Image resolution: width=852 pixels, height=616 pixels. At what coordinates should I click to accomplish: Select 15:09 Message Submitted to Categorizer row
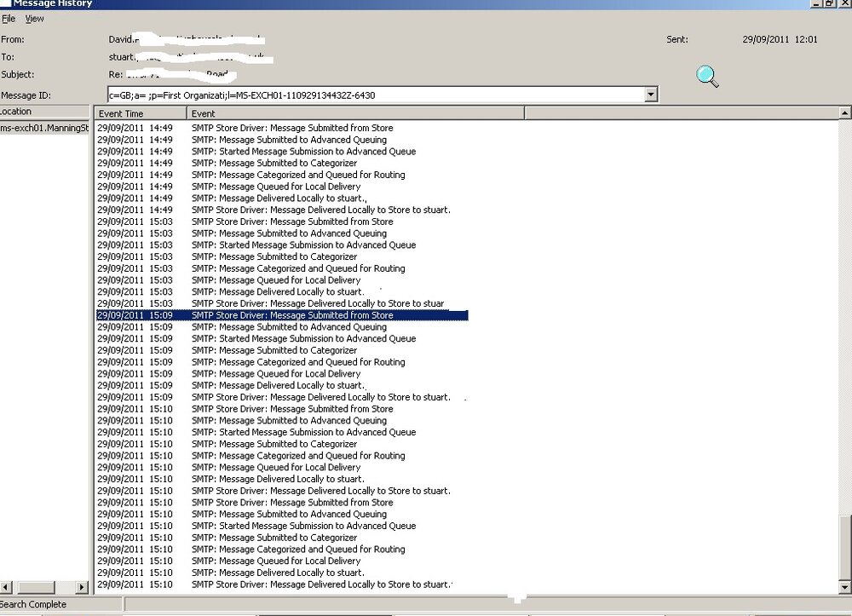(x=227, y=350)
